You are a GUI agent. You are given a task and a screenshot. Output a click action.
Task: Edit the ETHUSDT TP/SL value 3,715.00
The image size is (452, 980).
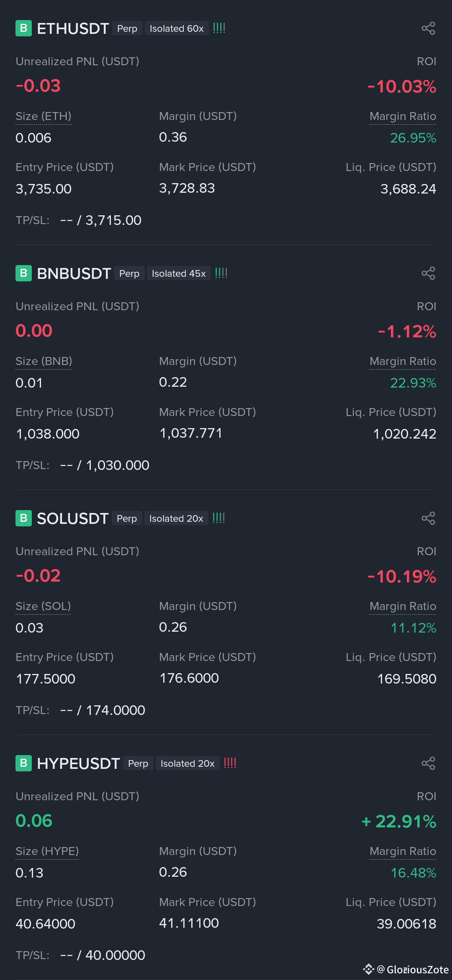tap(113, 220)
